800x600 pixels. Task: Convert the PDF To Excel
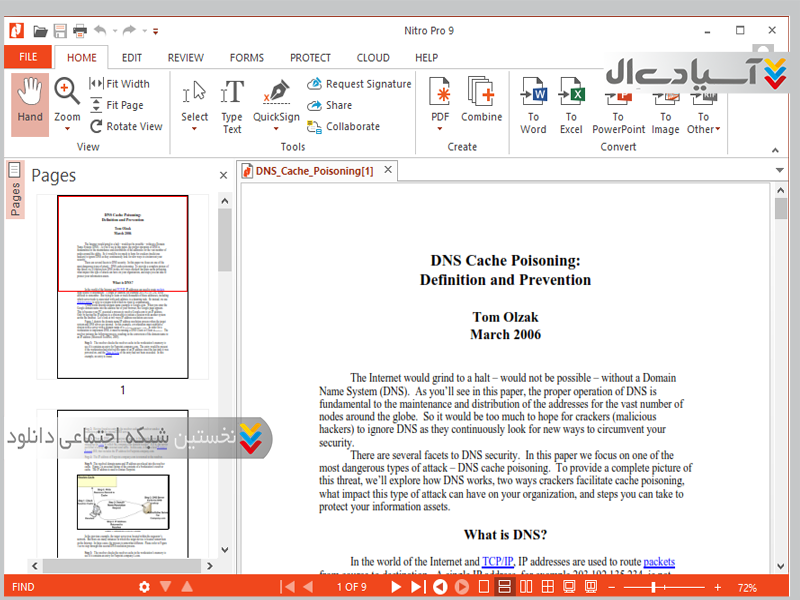click(x=571, y=106)
